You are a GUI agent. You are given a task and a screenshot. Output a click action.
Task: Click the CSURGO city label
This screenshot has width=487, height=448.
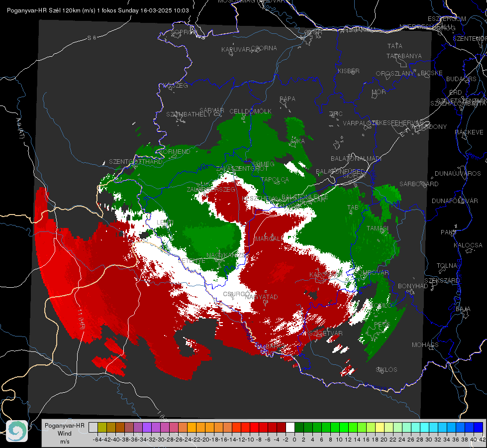(237, 294)
